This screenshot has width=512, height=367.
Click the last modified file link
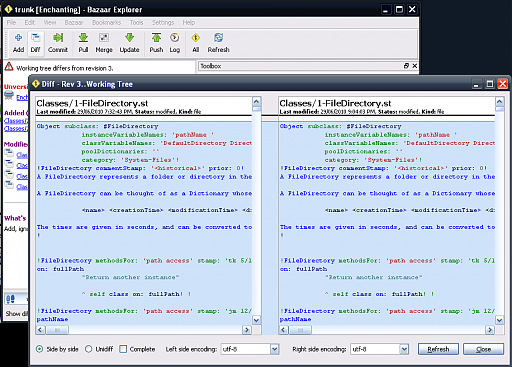tap(22, 187)
